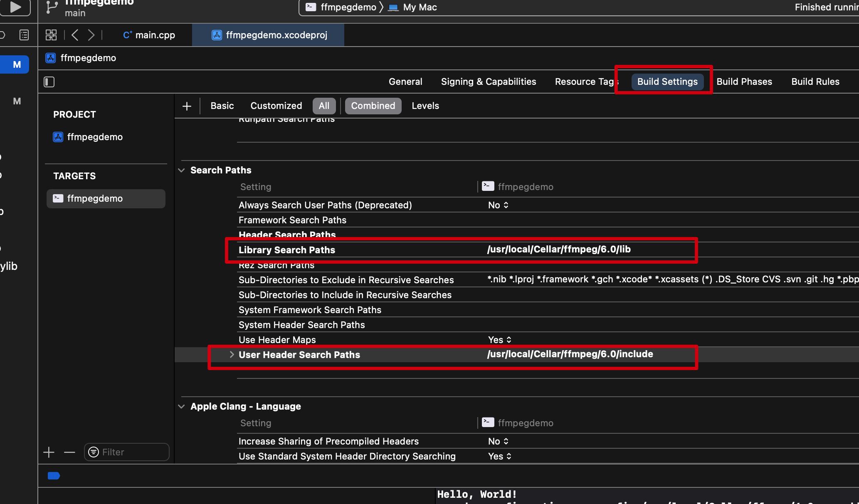Open Always Search User Paths dropdown
The width and height of the screenshot is (859, 504).
click(x=498, y=205)
